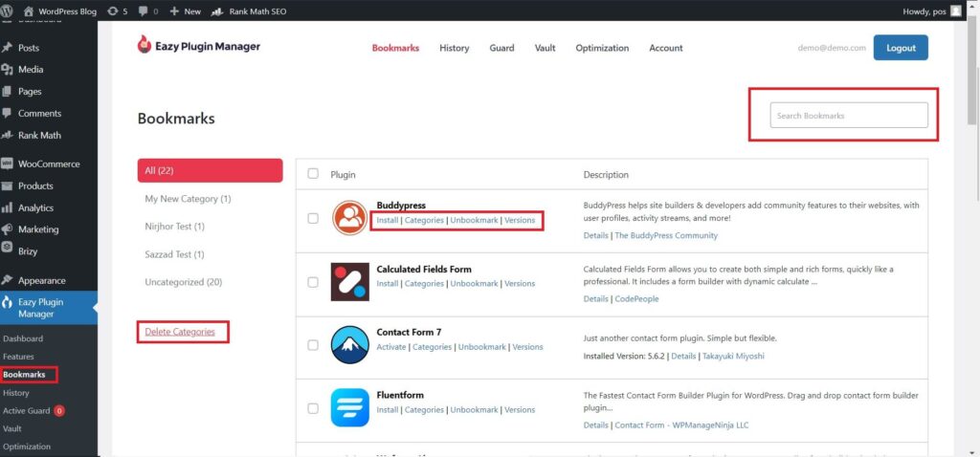The height and width of the screenshot is (457, 980).
Task: Switch to the Account top tab
Action: point(666,48)
